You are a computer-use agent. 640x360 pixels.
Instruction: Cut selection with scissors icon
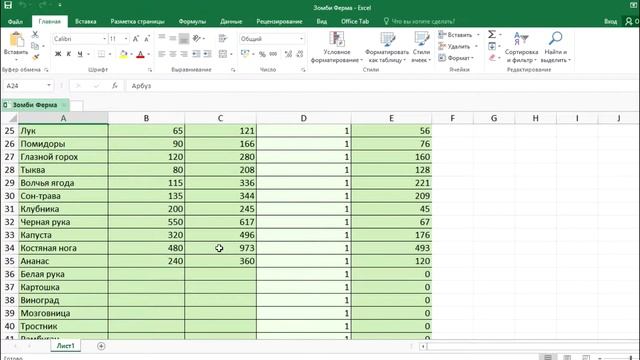click(35, 35)
